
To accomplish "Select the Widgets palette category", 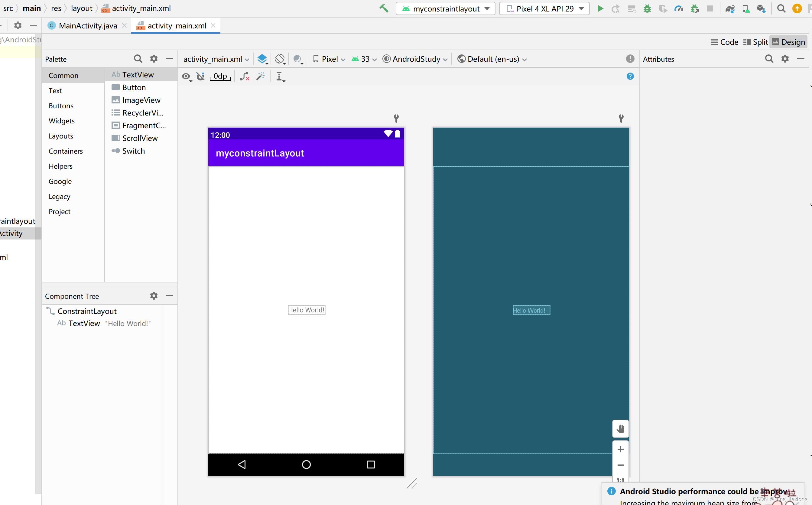I will [x=73, y=121].
